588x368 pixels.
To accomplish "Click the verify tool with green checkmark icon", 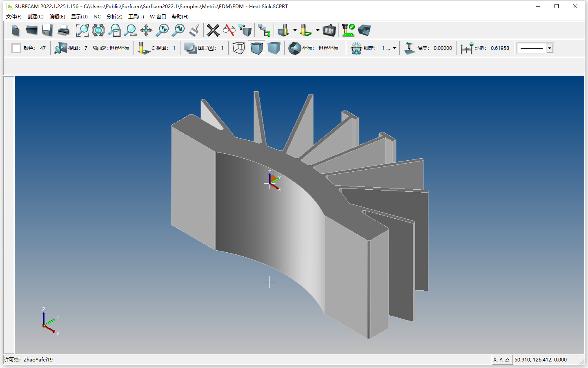I will click(348, 30).
